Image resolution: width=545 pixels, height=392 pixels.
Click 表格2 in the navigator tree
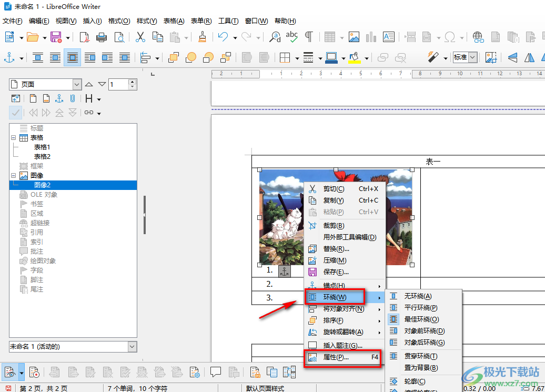(42, 156)
